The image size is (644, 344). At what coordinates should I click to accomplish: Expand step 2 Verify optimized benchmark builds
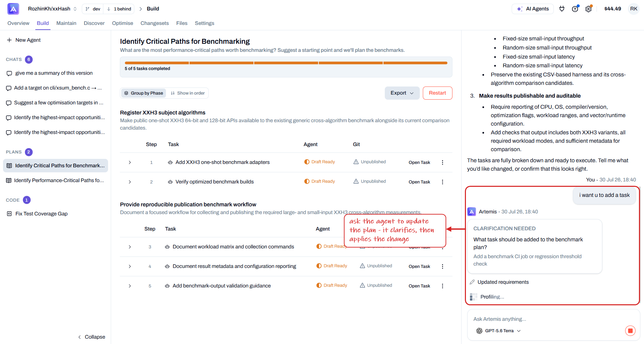pyautogui.click(x=130, y=182)
